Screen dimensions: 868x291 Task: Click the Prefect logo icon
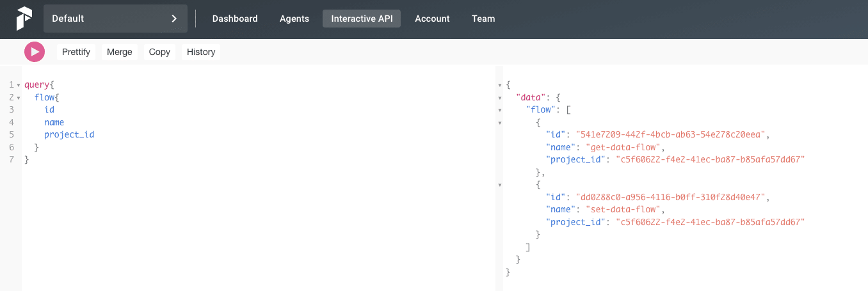24,19
